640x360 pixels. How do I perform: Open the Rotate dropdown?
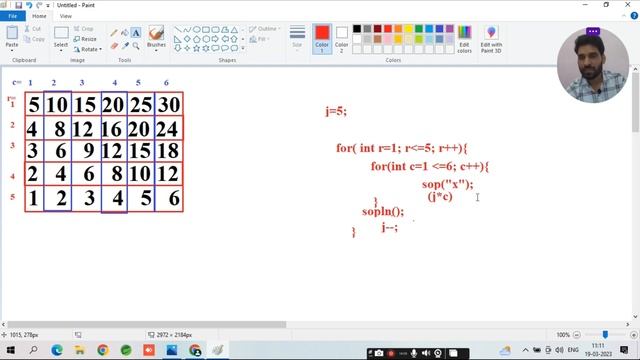coord(88,49)
